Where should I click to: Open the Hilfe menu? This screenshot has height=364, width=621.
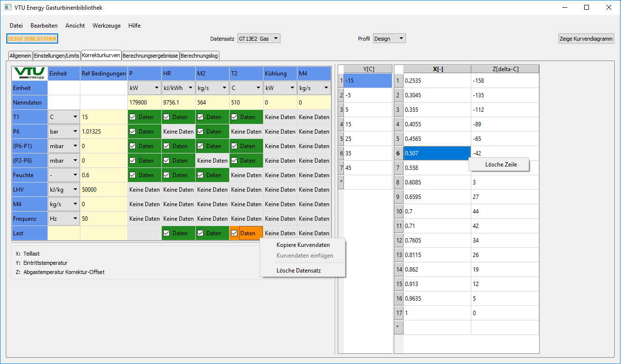(x=135, y=26)
